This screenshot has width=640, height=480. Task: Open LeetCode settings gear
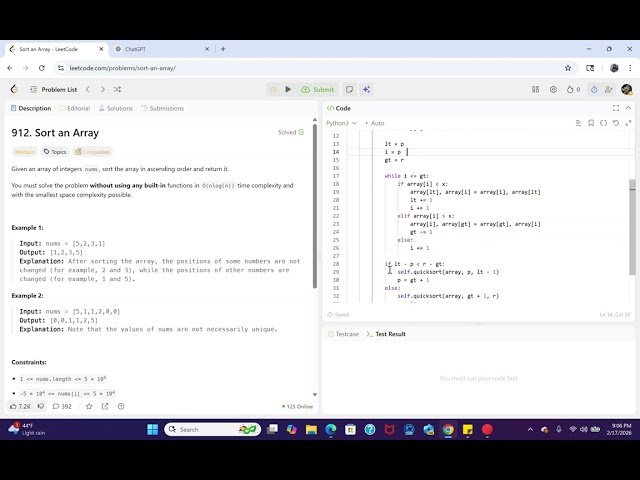pyautogui.click(x=553, y=89)
